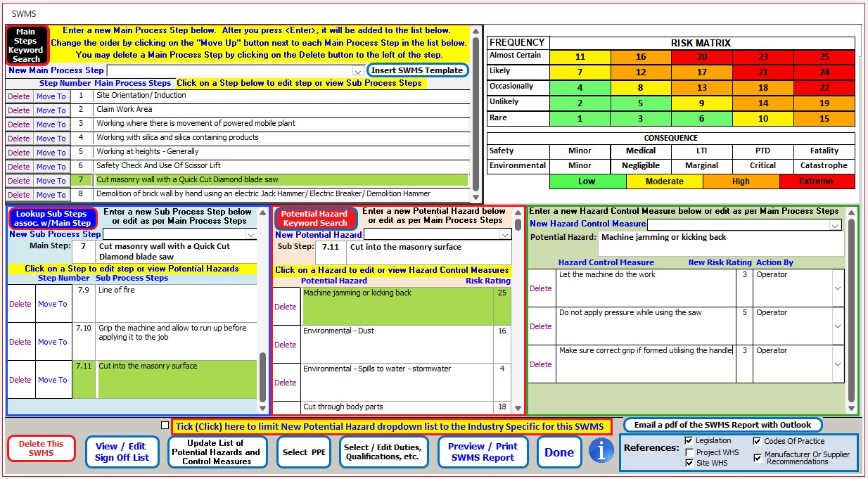Click Insert SWMS Template
868x479 pixels.
[418, 70]
